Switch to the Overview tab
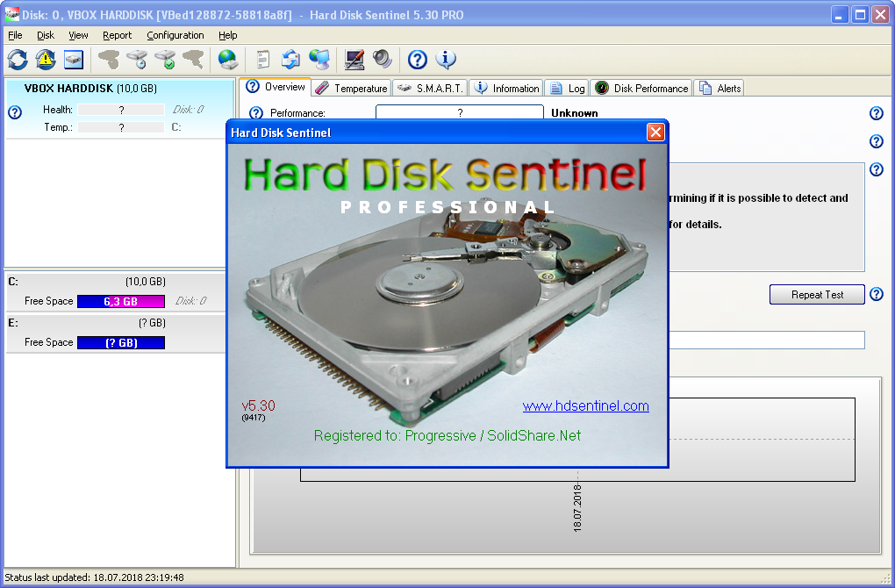This screenshot has height=588, width=895. point(276,87)
